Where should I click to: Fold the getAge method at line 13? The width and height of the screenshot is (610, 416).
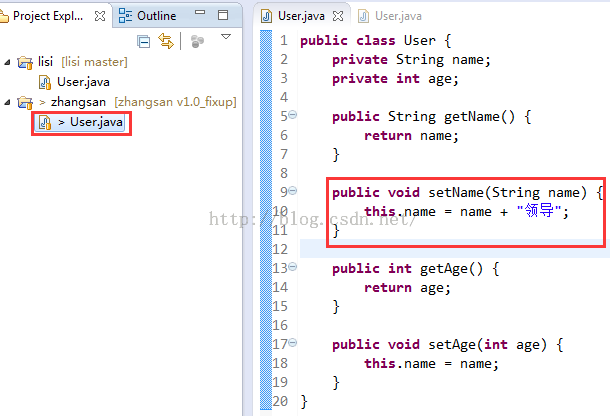pyautogui.click(x=293, y=266)
